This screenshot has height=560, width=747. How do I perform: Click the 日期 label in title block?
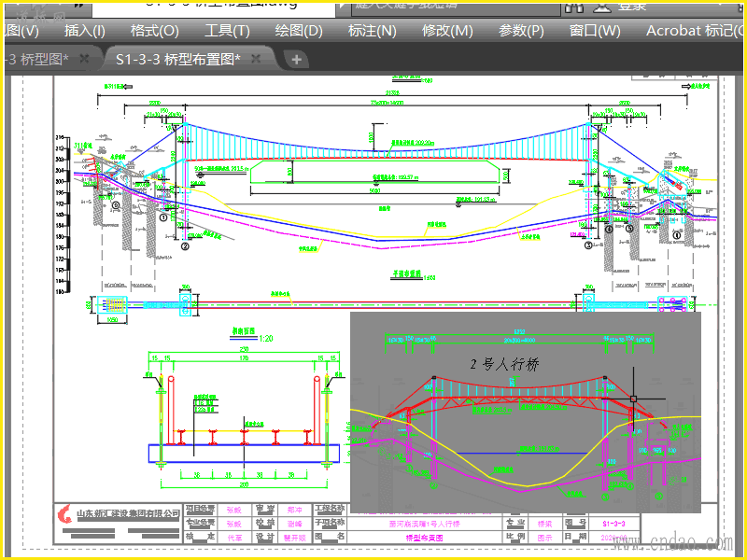[575, 537]
